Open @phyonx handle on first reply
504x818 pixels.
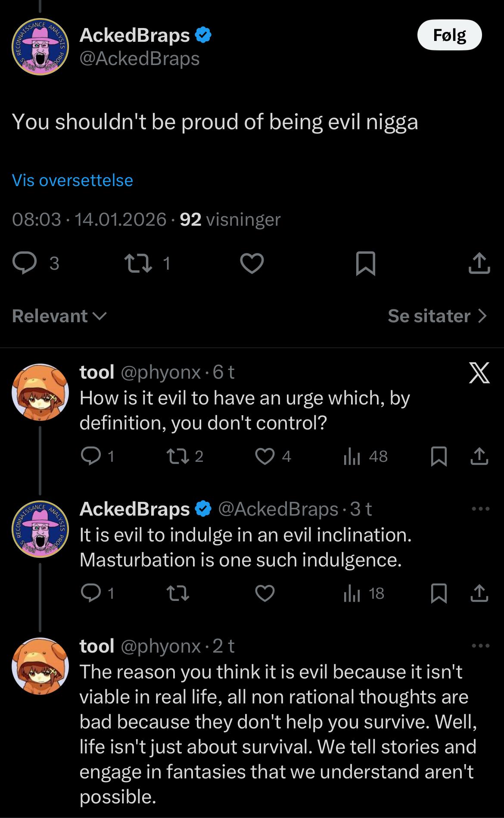pyautogui.click(x=161, y=372)
